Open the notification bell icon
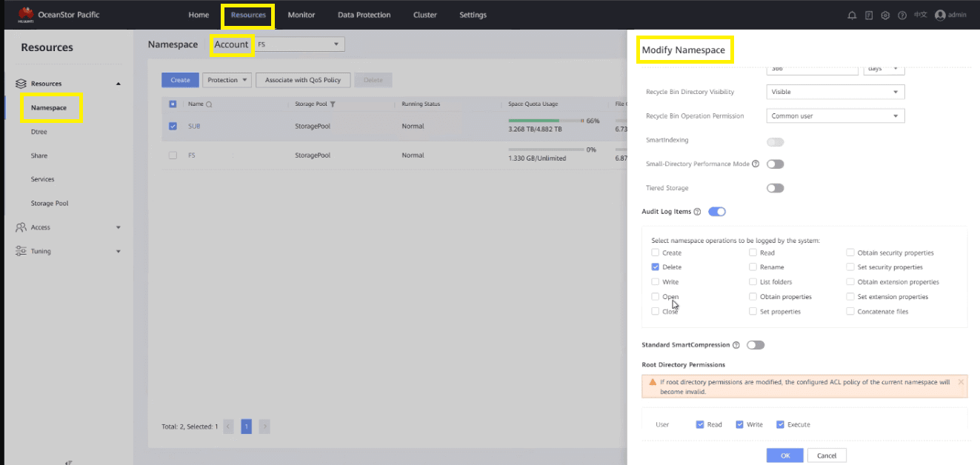This screenshot has height=465, width=980. click(x=851, y=15)
